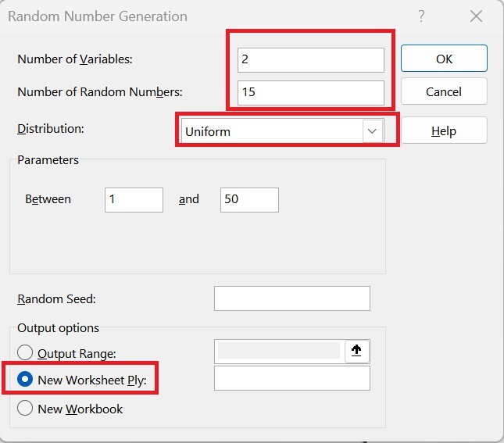504x443 pixels.
Task: Focus the Number of Random Numbers field
Action: click(x=311, y=91)
